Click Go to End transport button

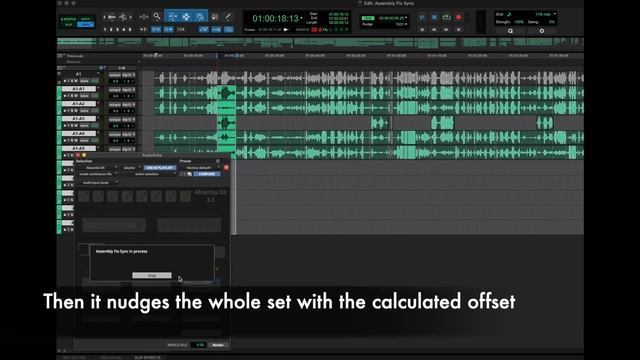458,30
